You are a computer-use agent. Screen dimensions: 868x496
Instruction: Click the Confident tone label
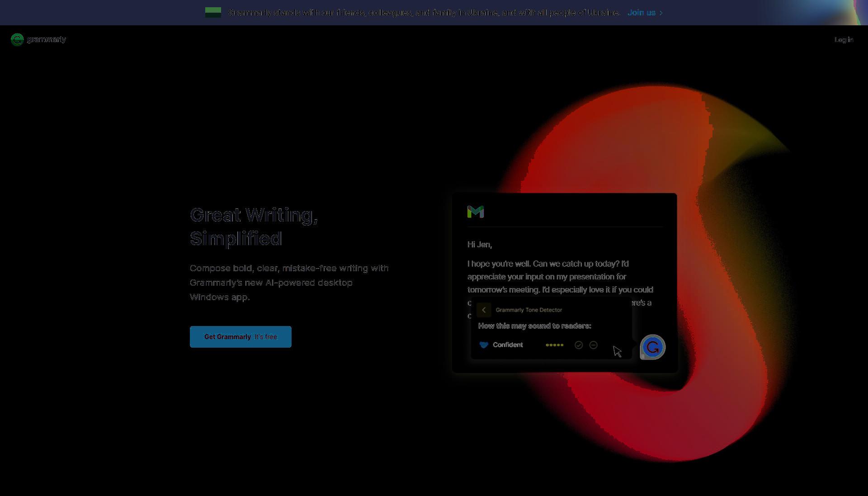pyautogui.click(x=508, y=345)
